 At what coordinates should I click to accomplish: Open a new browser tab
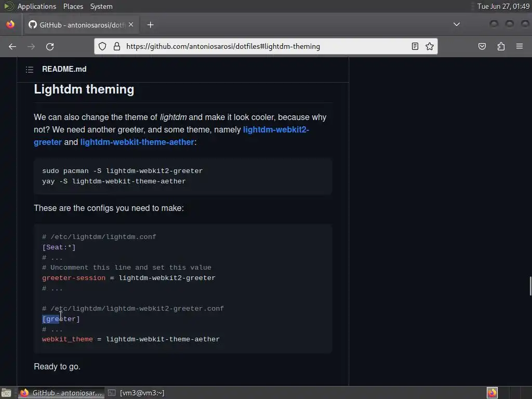tap(150, 25)
